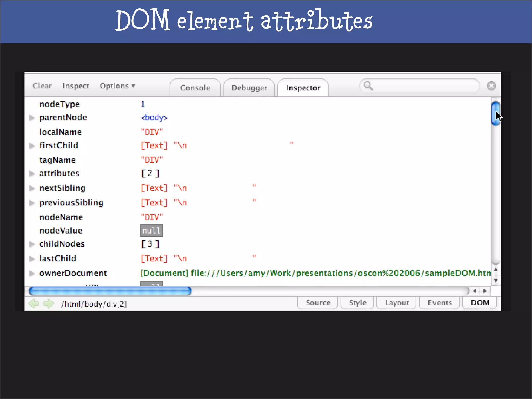Image resolution: width=532 pixels, height=399 pixels.
Task: Click the Inspect button
Action: click(x=76, y=86)
